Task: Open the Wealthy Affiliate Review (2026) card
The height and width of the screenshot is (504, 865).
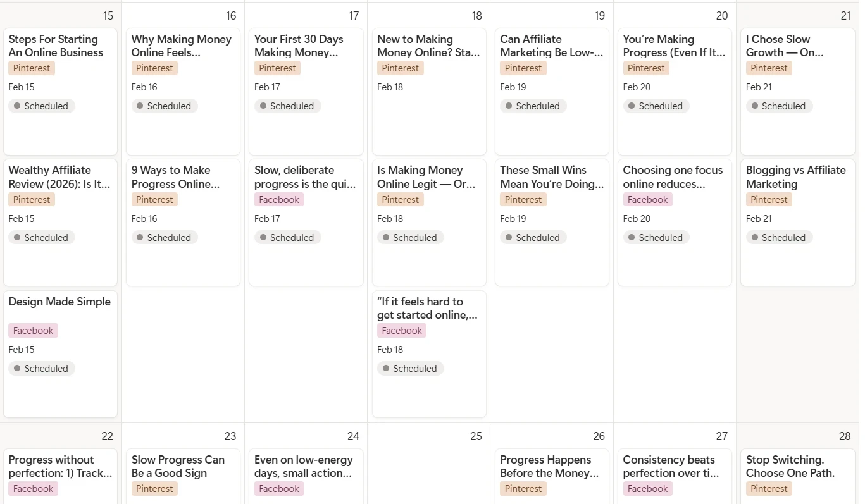Action: point(59,177)
